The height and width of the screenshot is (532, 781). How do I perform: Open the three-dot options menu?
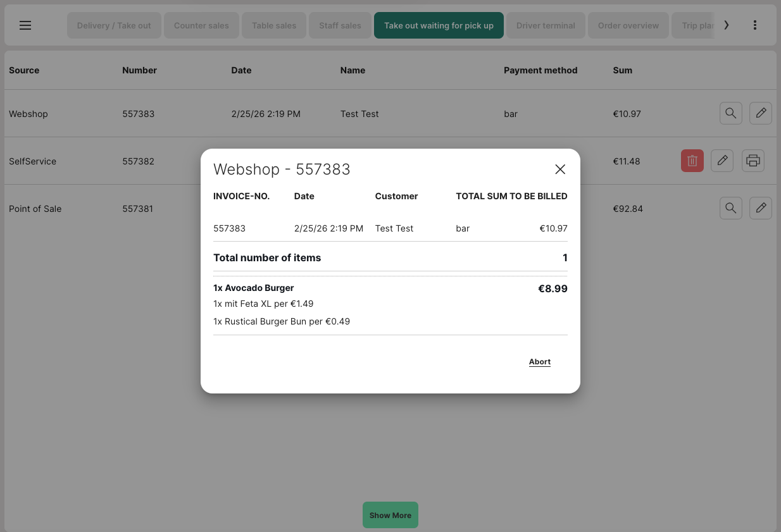click(755, 25)
